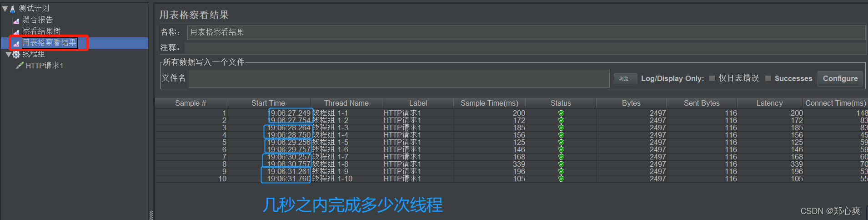Sort by Connect Time(ms) column header
Viewport: 868px width, 220px height.
click(835, 103)
